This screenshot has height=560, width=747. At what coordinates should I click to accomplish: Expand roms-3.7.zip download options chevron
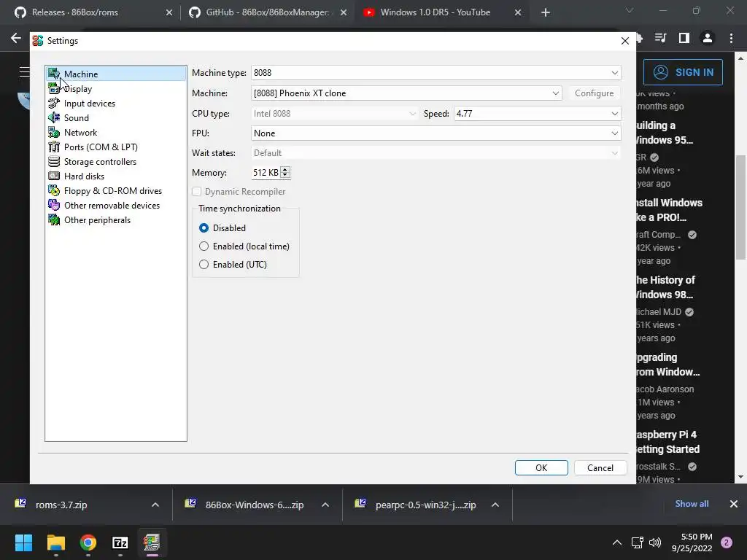tap(155, 505)
